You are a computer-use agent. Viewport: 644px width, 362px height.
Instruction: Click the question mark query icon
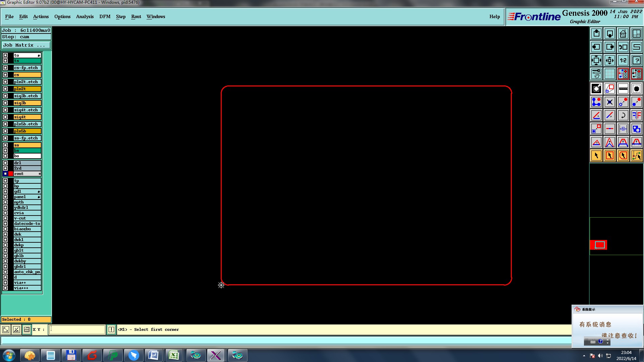[636, 60]
